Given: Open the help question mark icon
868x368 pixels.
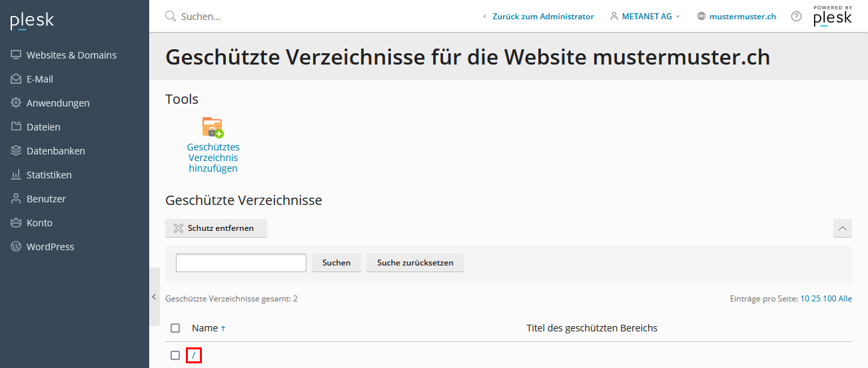Looking at the screenshot, I should tap(796, 17).
